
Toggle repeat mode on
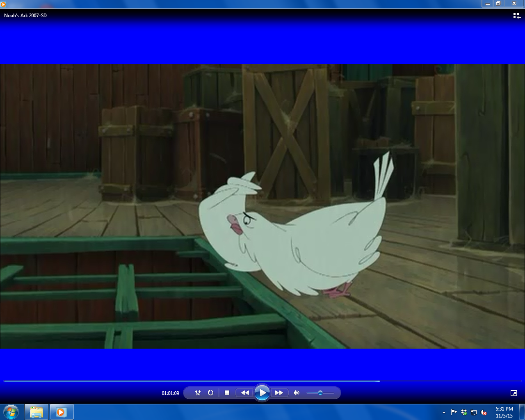point(210,393)
